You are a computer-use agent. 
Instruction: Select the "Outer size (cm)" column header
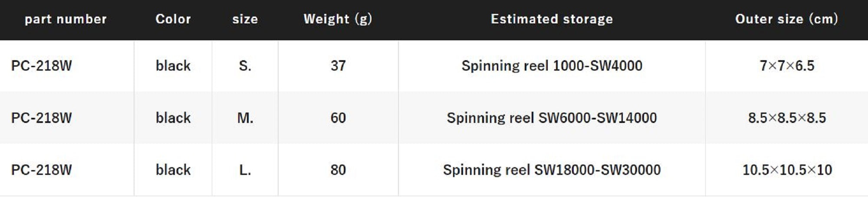[x=786, y=19]
